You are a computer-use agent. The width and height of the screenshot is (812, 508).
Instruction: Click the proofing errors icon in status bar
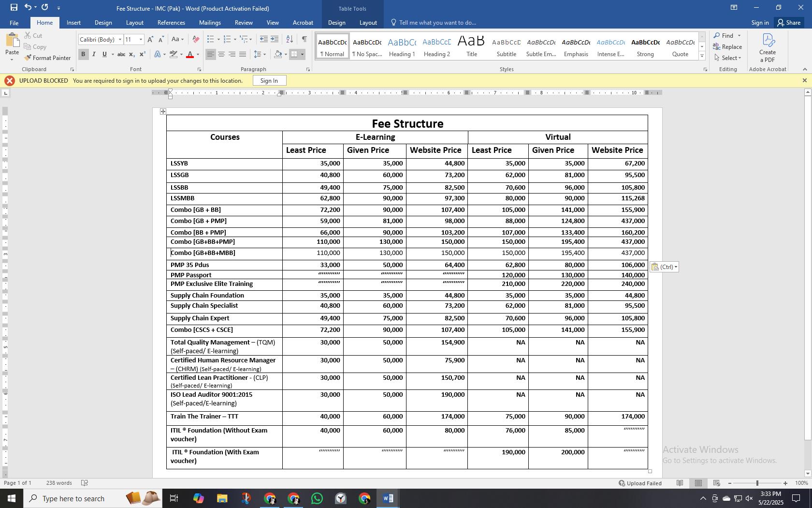tap(85, 483)
